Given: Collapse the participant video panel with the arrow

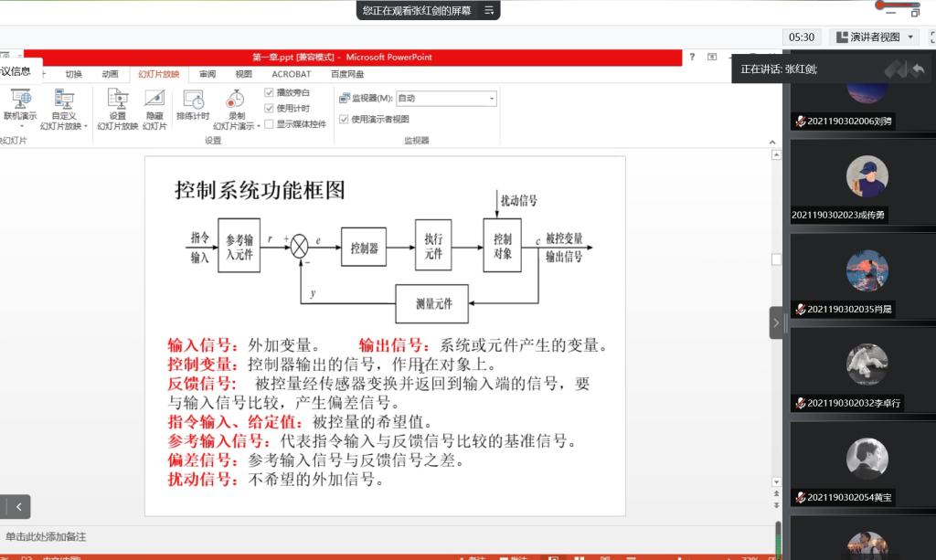Looking at the screenshot, I should 776,322.
